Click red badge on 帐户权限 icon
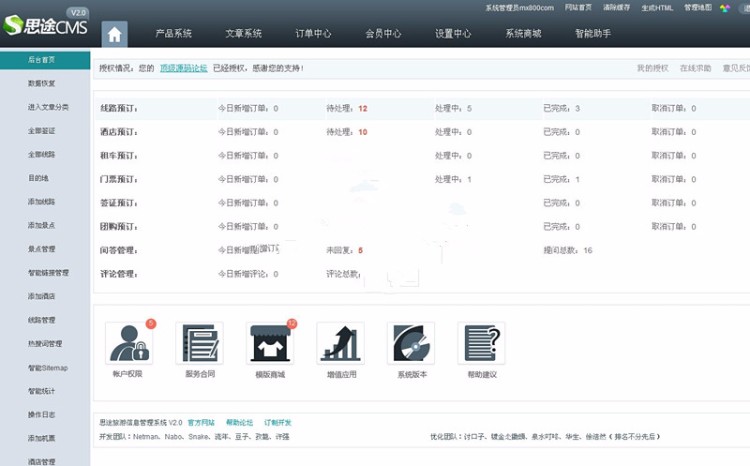 [x=151, y=324]
